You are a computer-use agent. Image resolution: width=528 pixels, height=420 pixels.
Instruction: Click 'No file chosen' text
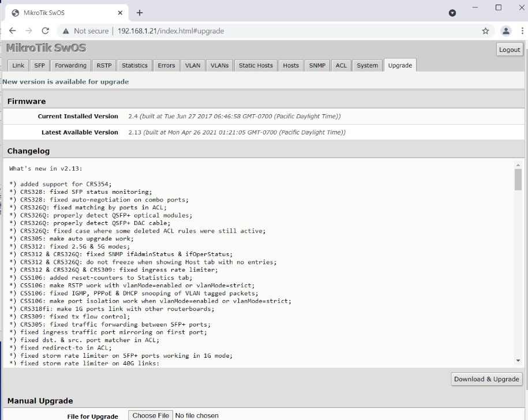pos(197,415)
